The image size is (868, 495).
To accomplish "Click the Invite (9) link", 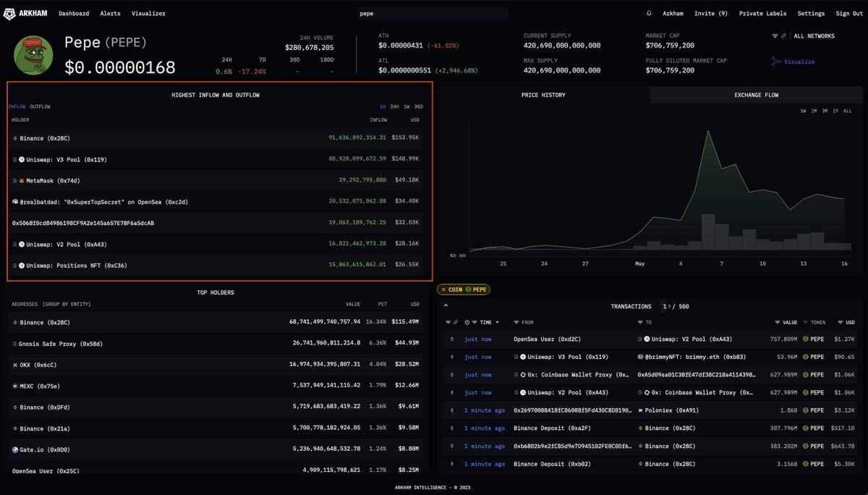I will pyautogui.click(x=711, y=13).
